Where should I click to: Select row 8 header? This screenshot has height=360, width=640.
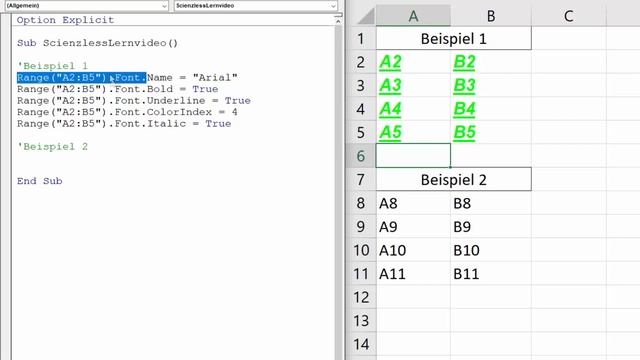point(361,203)
